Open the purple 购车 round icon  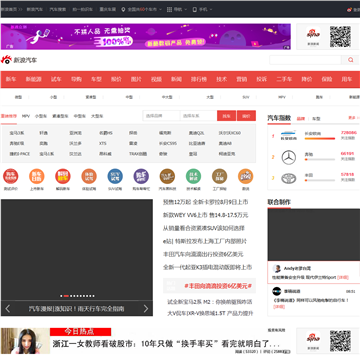coord(141,176)
